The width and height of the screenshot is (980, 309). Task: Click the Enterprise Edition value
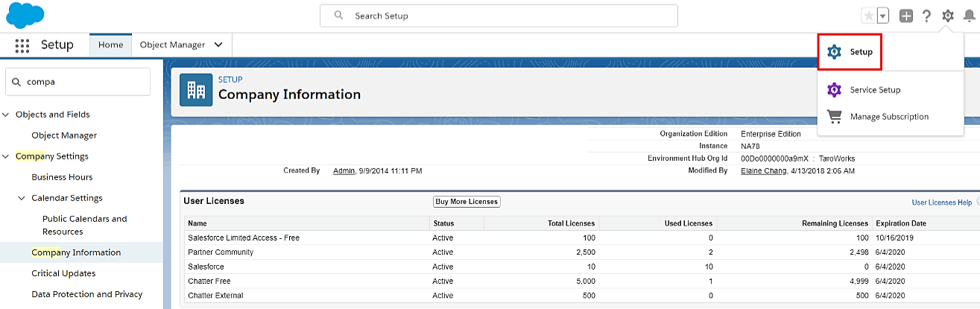click(x=771, y=134)
